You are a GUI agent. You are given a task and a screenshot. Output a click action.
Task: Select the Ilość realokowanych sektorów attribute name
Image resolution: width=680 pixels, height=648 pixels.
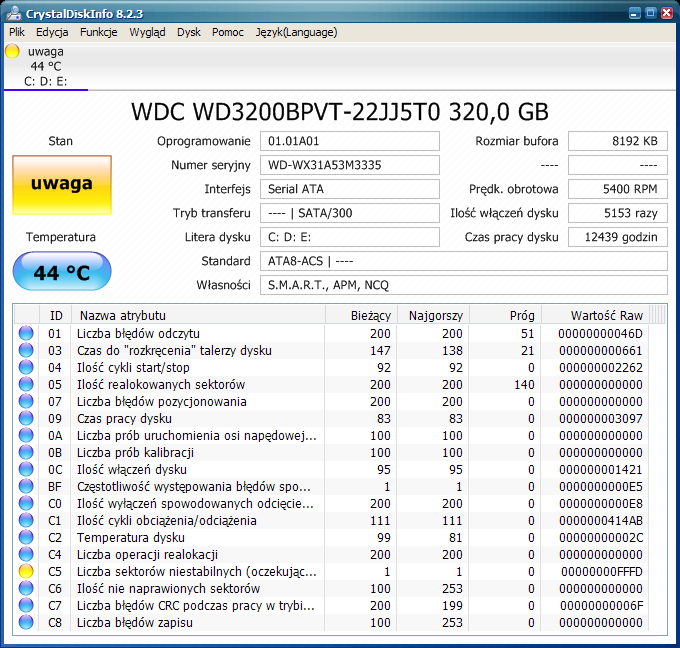tap(161, 385)
